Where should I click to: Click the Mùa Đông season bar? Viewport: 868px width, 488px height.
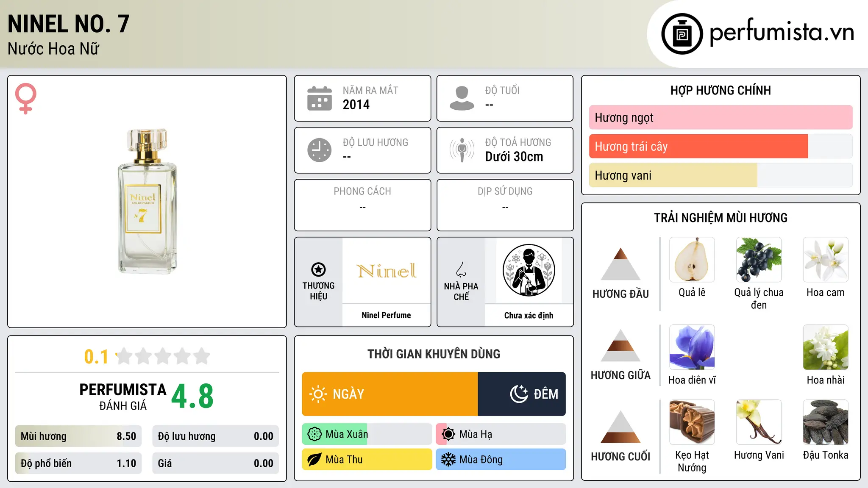tap(501, 460)
